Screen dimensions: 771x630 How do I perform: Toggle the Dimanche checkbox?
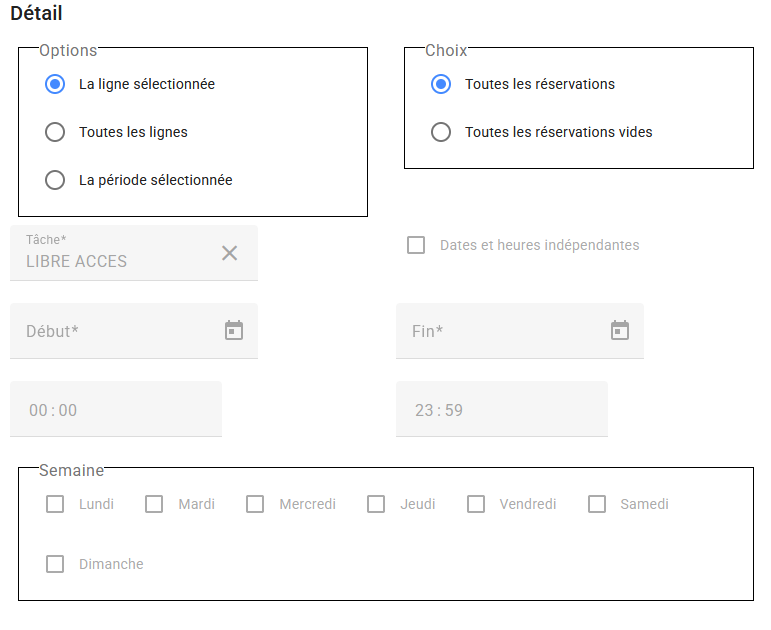coord(55,564)
